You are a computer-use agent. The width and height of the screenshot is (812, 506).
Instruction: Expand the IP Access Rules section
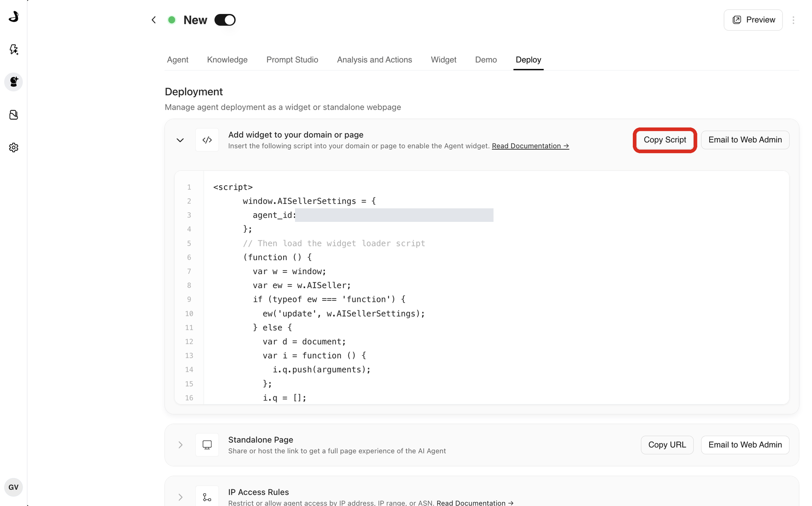180,497
